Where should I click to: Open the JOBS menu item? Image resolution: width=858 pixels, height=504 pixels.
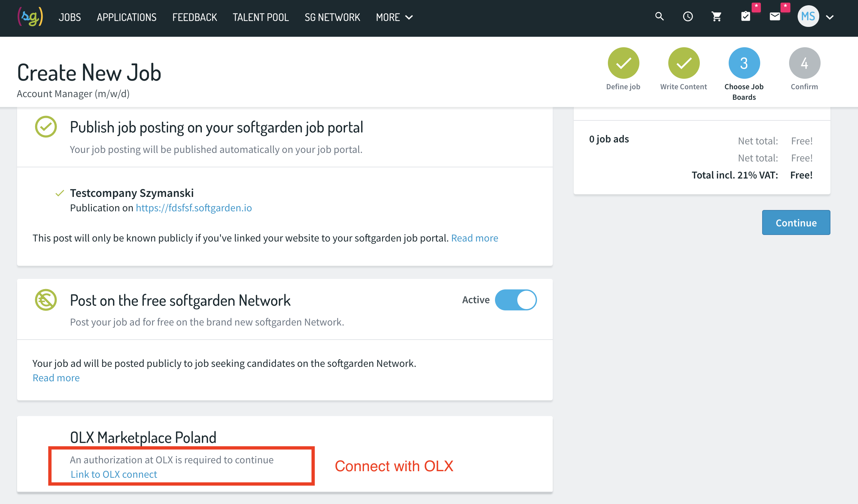coord(70,17)
